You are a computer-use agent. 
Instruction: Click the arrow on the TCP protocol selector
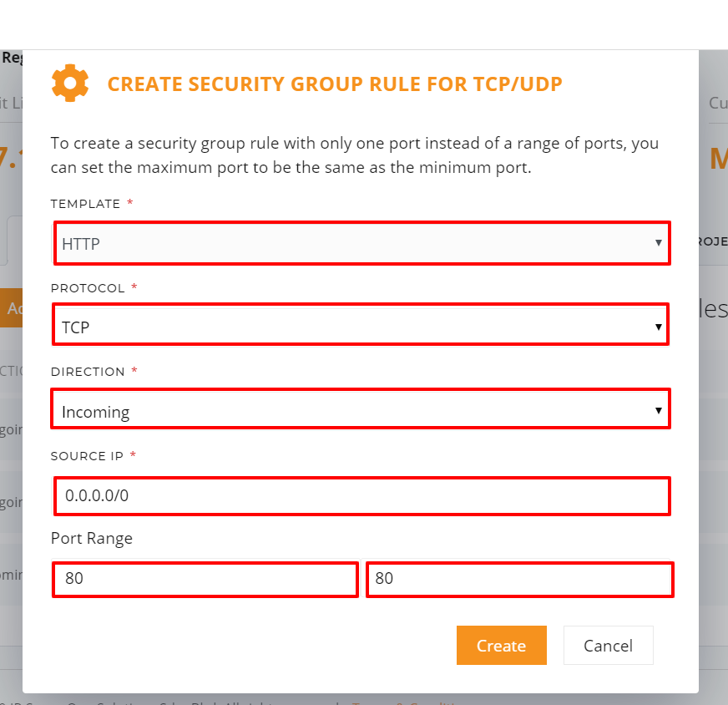click(x=658, y=327)
